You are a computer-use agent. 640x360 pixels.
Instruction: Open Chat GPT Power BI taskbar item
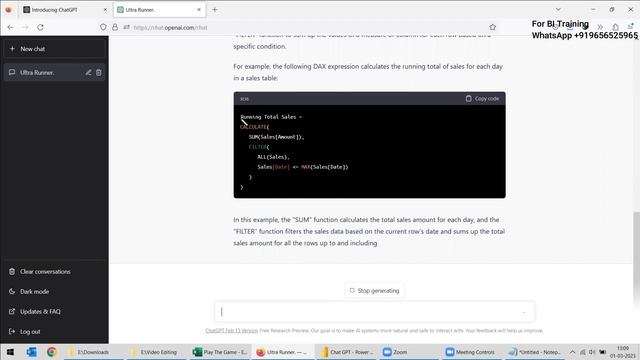(347, 352)
